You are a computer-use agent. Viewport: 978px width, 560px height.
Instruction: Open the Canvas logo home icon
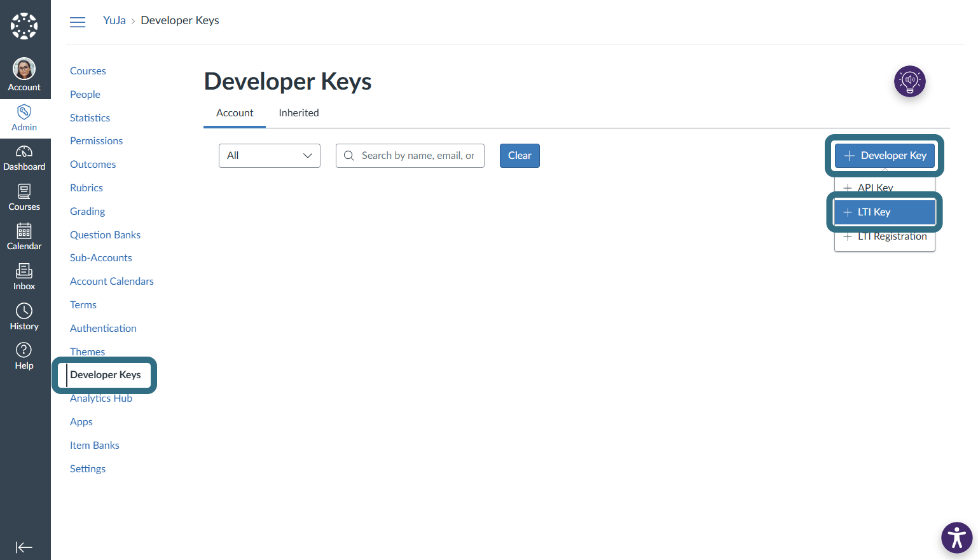tap(24, 26)
